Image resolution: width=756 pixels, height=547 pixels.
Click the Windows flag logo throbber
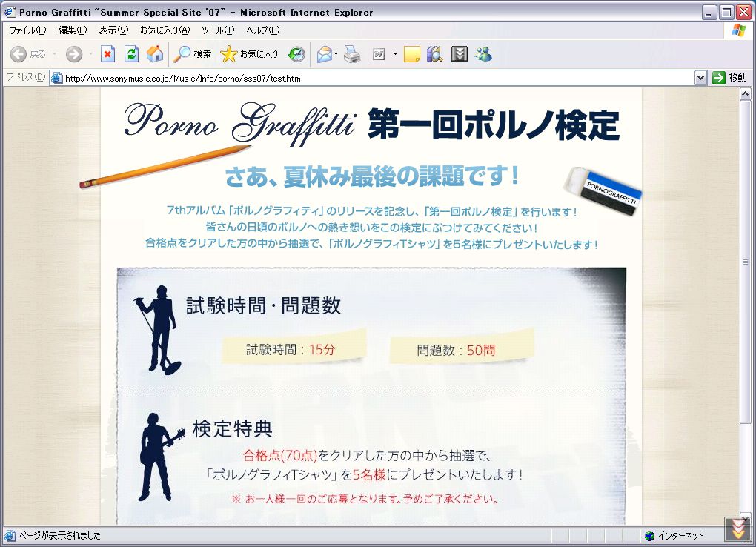tap(739, 30)
